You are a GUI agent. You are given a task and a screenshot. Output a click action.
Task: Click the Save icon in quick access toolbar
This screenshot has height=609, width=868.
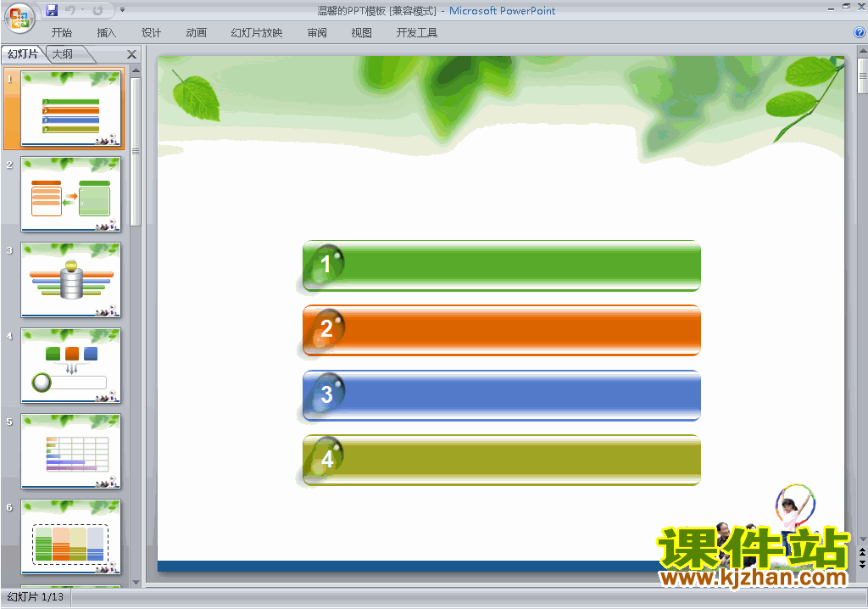[x=52, y=10]
